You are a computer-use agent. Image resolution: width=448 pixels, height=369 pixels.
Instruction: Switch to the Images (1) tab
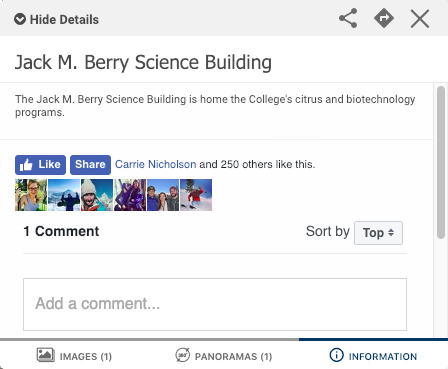74,356
